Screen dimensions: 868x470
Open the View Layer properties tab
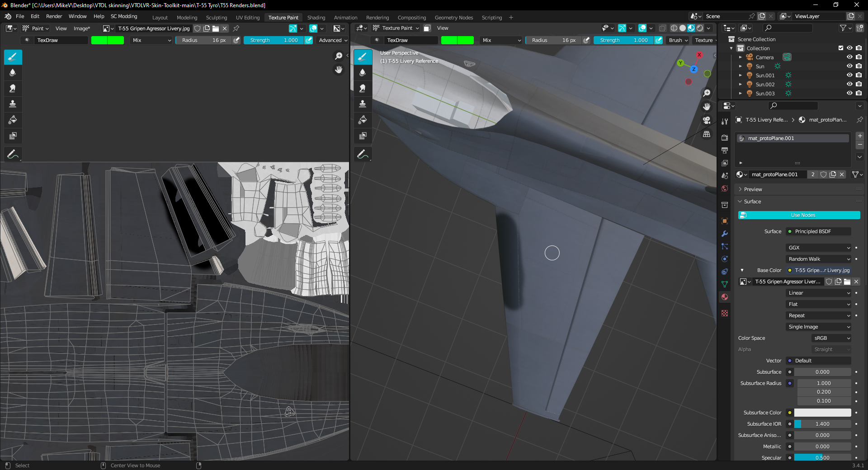(725, 163)
